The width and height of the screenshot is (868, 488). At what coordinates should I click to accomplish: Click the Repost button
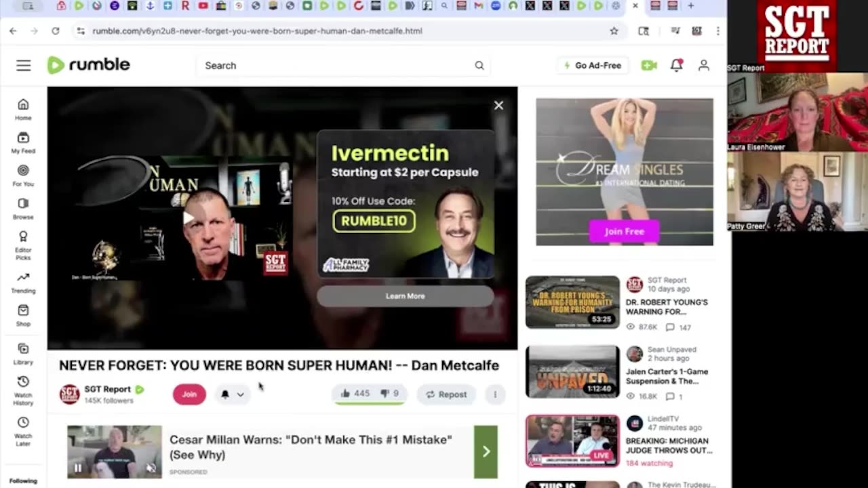(x=446, y=394)
